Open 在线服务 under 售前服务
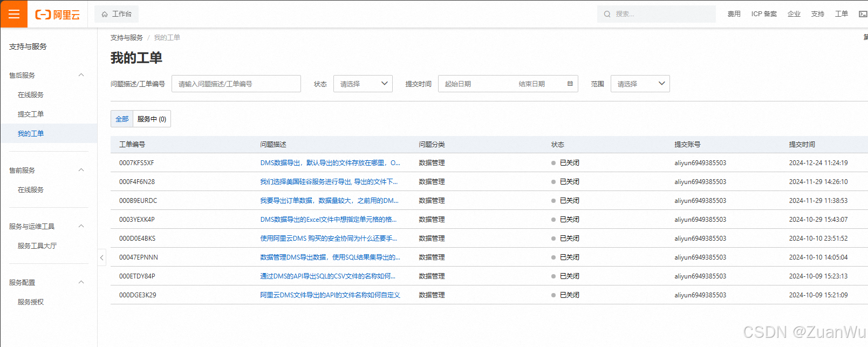868x347 pixels. click(x=31, y=190)
